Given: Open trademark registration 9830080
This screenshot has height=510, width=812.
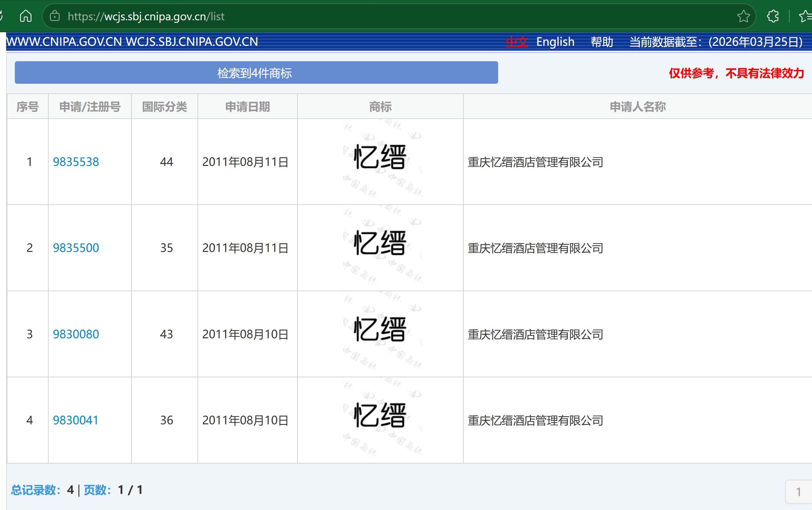Looking at the screenshot, I should [76, 334].
